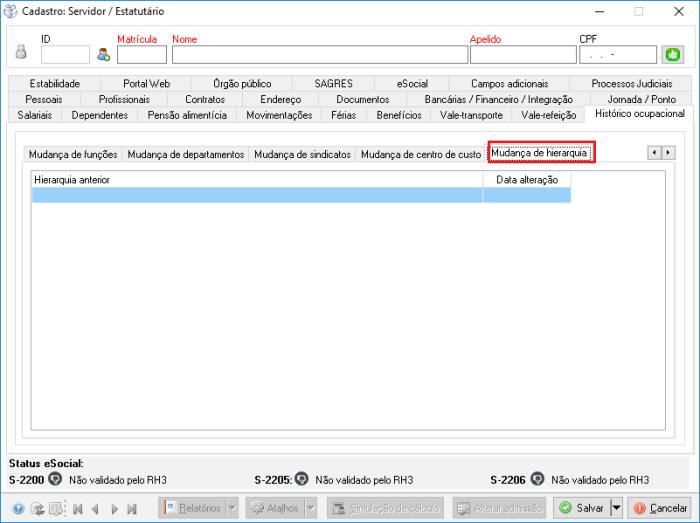Click the green icon next to CPF field
This screenshot has width=700, height=523.
[672, 55]
